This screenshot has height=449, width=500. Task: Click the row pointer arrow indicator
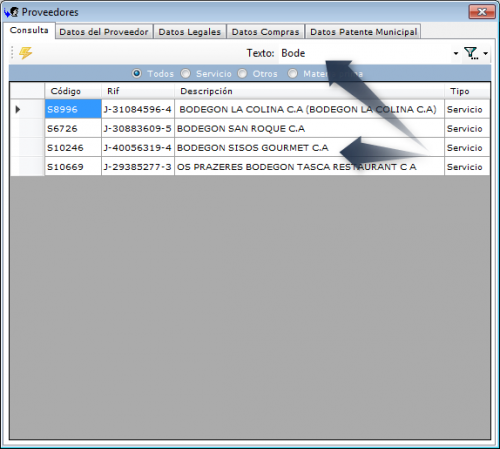coord(18,109)
